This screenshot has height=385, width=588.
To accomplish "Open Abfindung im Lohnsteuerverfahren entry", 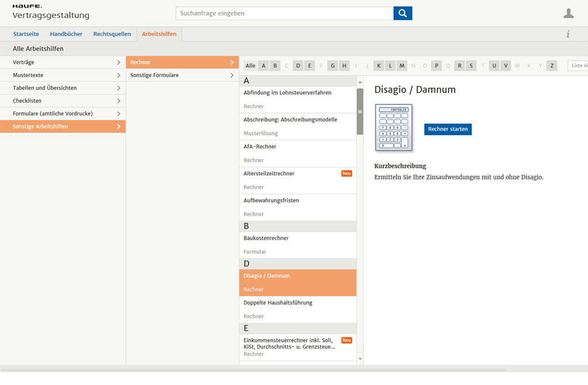I will pos(298,99).
